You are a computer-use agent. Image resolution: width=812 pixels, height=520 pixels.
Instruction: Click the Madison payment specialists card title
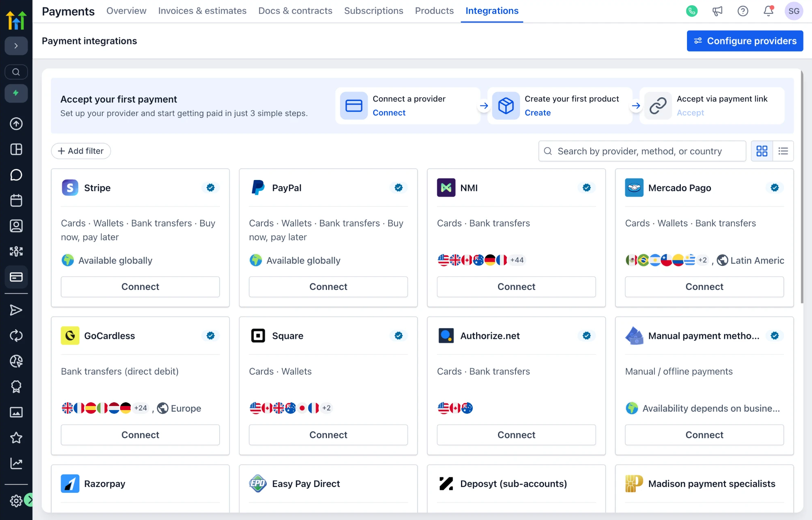click(712, 484)
